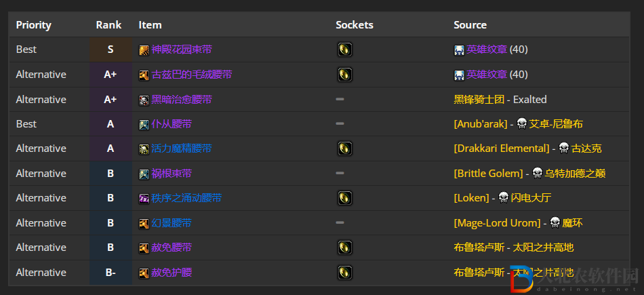Click the yellow socket gem for 古兹巴的毛绒腰带
This screenshot has height=295, width=644.
coord(344,75)
